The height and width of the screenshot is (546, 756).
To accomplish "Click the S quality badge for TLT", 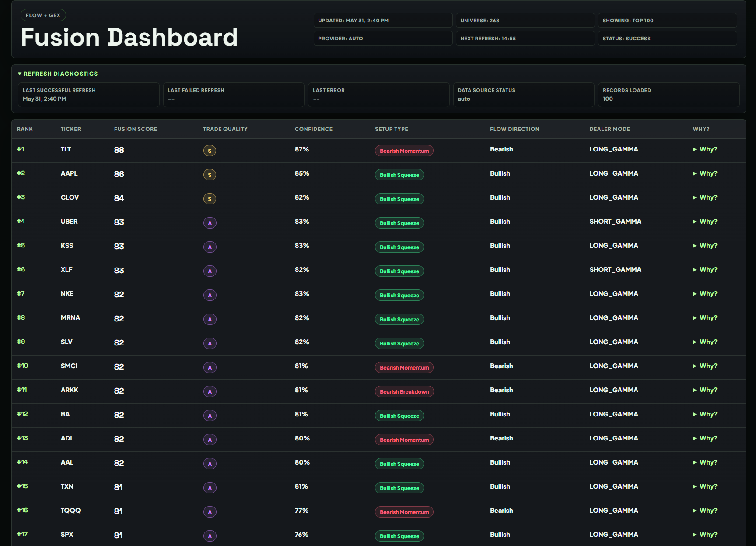I will 210,151.
